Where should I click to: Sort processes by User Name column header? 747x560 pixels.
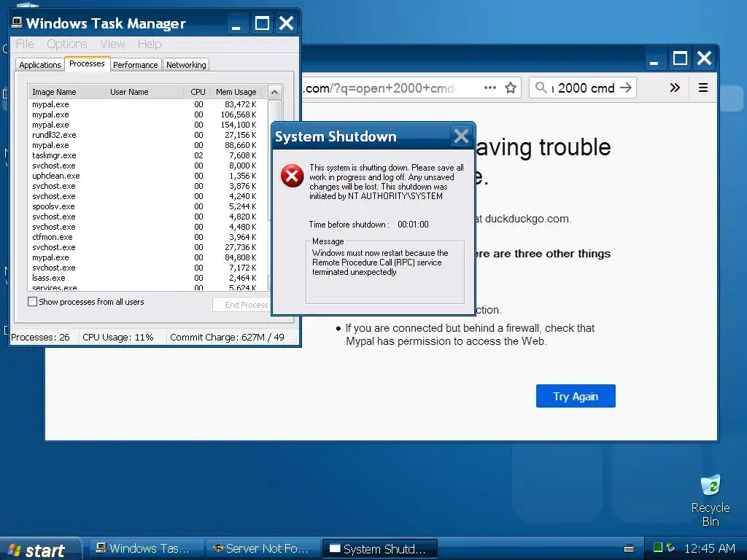(x=145, y=92)
